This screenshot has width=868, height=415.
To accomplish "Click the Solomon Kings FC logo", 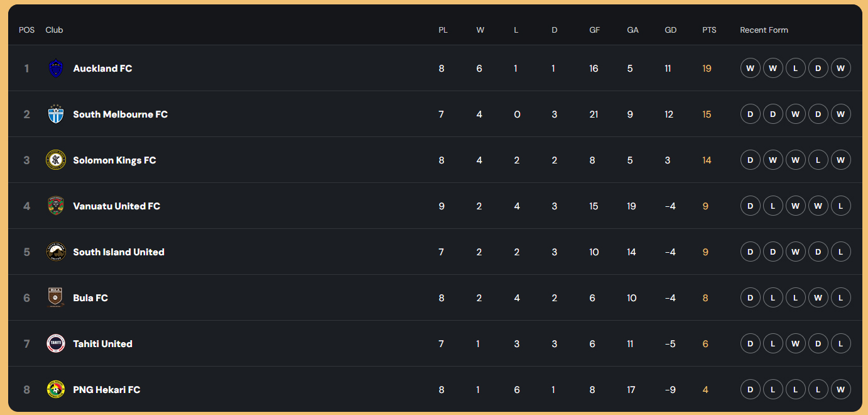I will 56,160.
